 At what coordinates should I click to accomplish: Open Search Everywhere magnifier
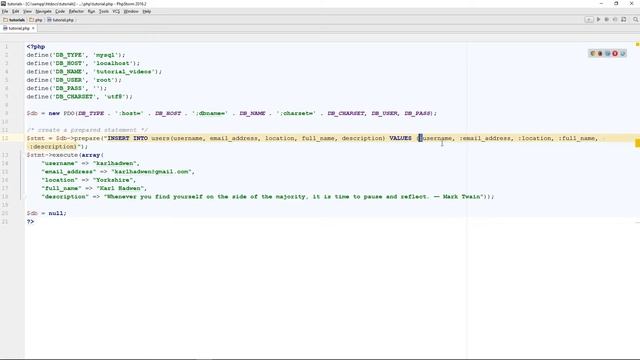click(x=635, y=20)
